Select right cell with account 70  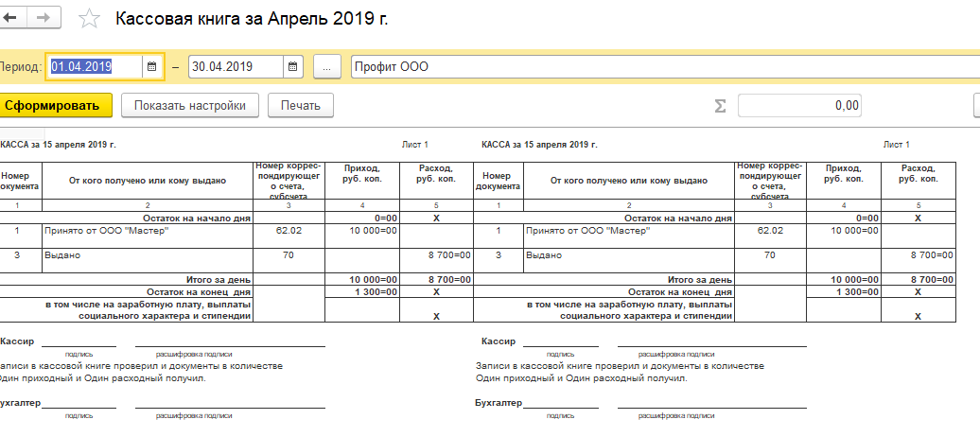point(771,261)
